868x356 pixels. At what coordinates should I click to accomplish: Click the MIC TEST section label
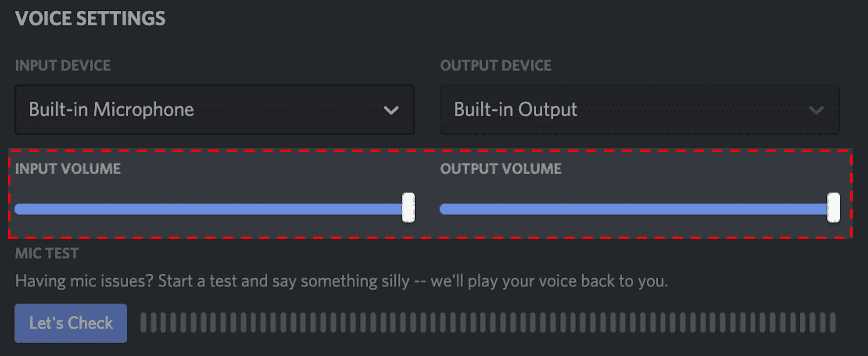(x=47, y=253)
